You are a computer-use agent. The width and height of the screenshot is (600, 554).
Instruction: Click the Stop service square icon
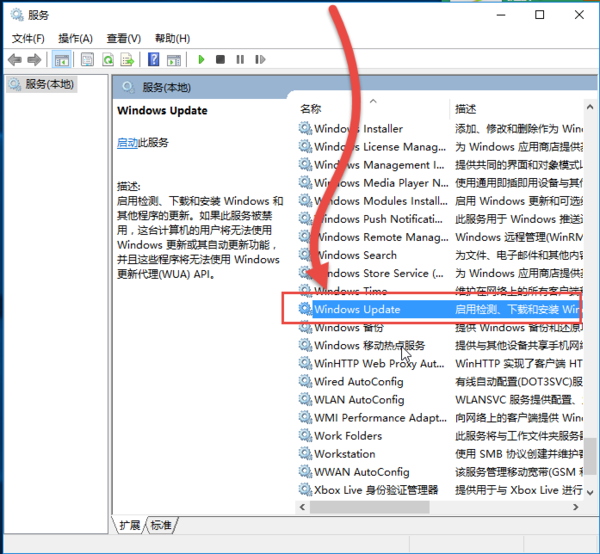click(x=220, y=59)
